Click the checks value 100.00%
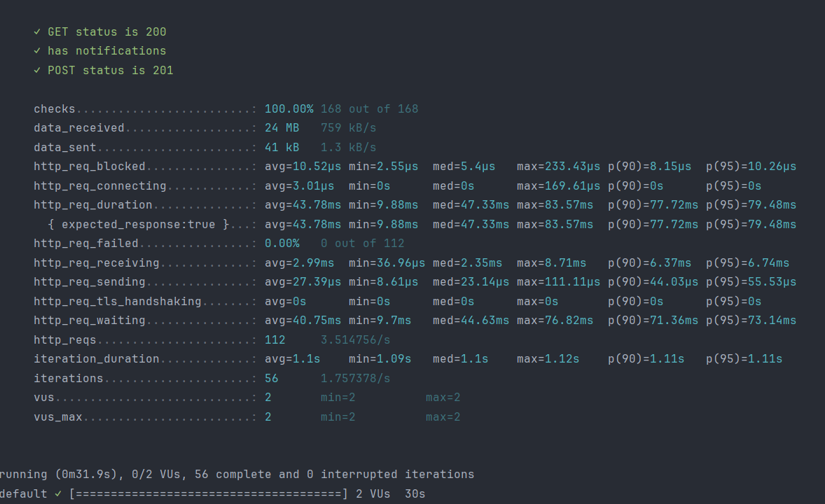Image resolution: width=825 pixels, height=504 pixels. tap(289, 109)
